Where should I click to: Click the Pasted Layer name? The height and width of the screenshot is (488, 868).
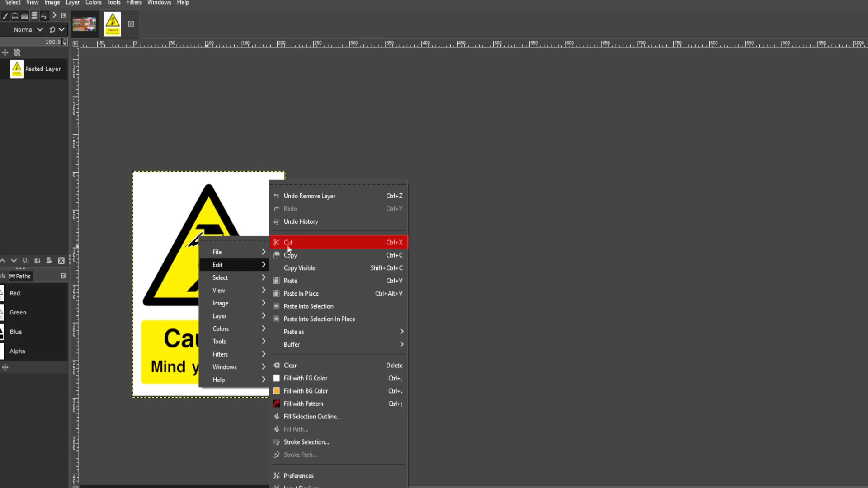click(43, 69)
